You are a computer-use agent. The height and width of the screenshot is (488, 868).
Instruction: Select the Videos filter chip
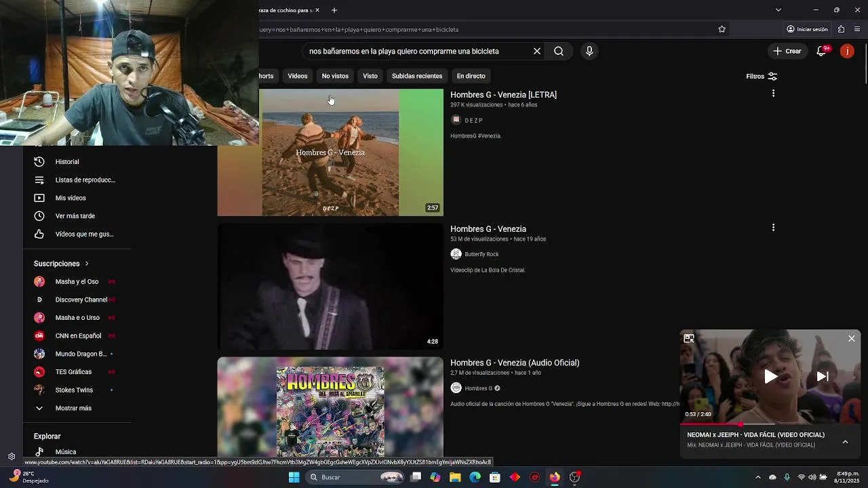click(297, 76)
